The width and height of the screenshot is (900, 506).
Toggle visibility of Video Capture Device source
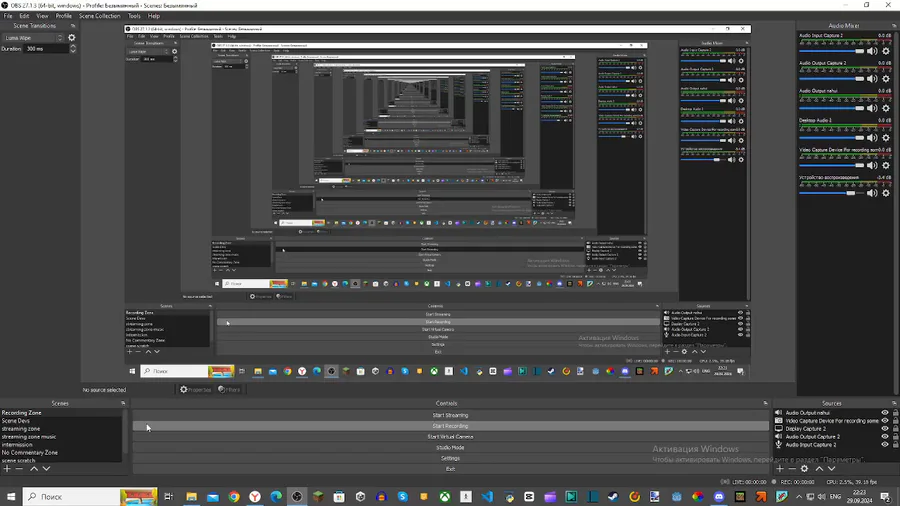(x=885, y=421)
